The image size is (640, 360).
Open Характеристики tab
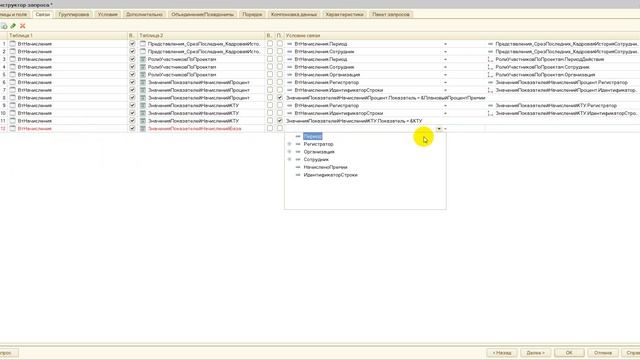coord(344,14)
